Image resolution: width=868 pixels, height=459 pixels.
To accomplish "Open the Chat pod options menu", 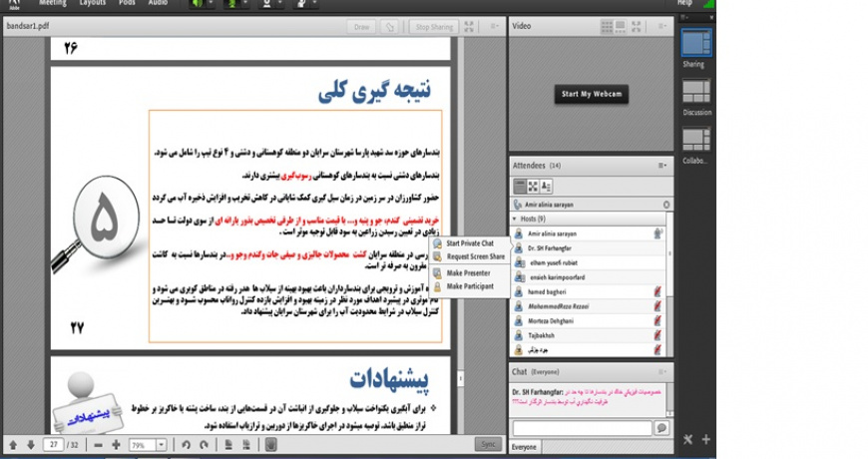I will click(662, 371).
